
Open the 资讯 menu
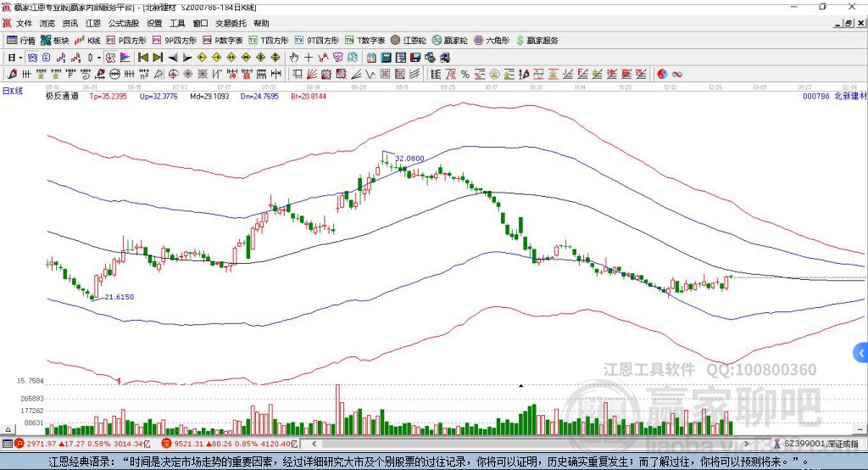click(x=70, y=23)
